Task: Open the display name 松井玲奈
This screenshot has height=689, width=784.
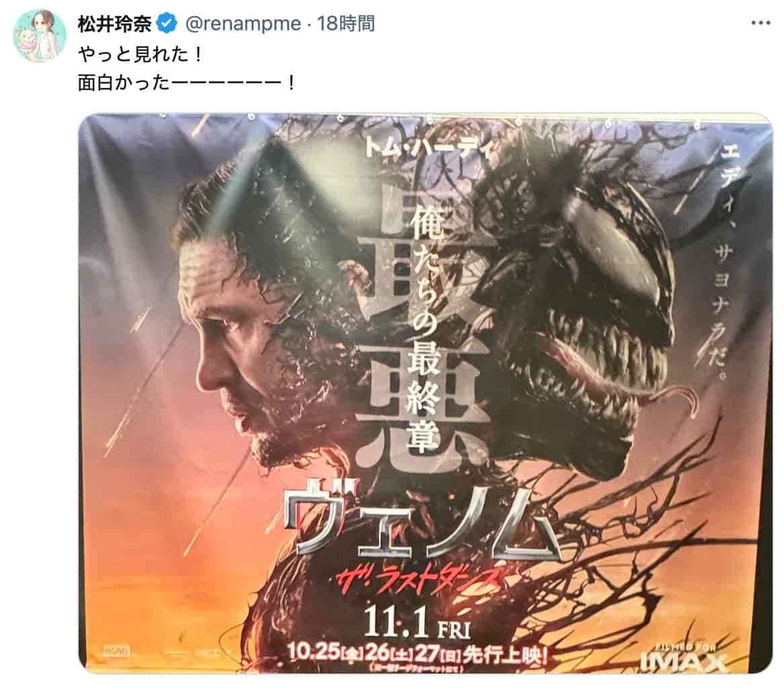Action: 115,24
